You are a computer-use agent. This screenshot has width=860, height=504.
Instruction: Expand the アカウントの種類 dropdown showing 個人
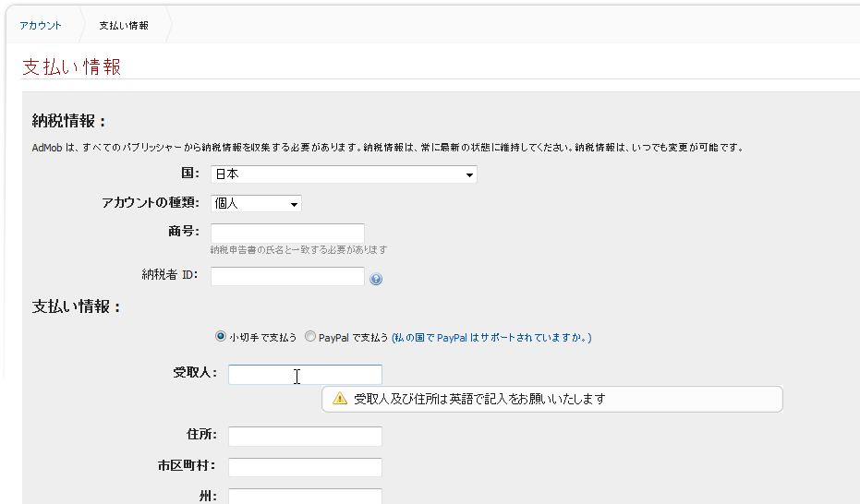256,203
